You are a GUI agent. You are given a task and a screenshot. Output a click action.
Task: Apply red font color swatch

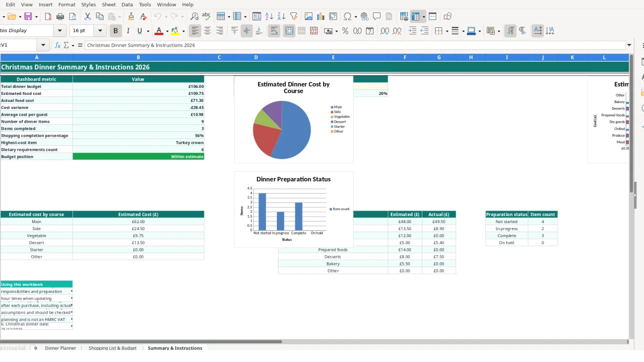[x=159, y=31]
